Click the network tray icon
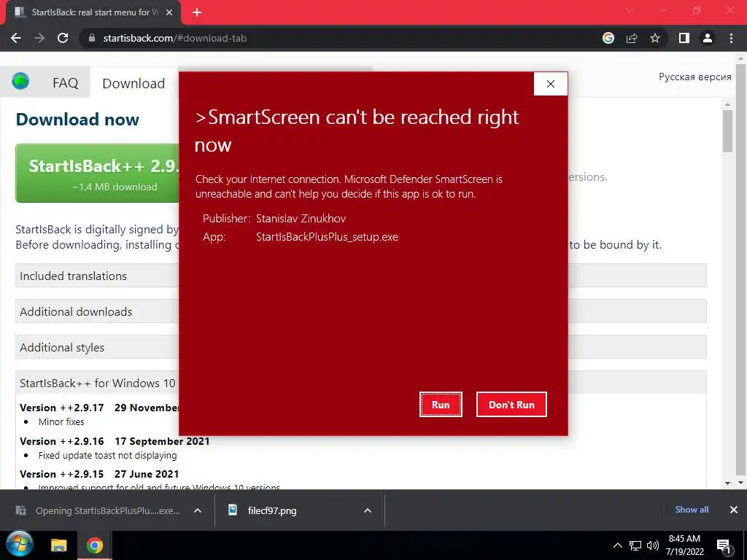 [635, 545]
